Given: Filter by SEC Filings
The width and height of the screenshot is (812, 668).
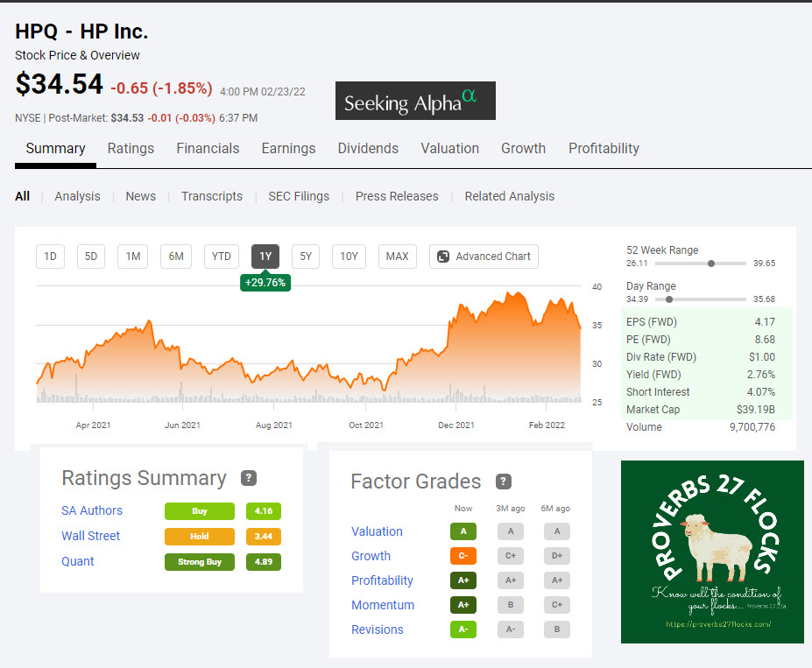Looking at the screenshot, I should point(299,196).
